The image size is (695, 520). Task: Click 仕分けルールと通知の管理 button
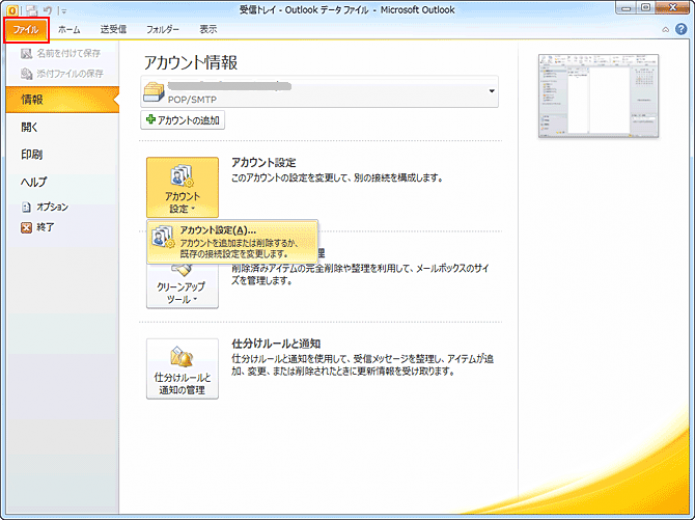click(182, 368)
